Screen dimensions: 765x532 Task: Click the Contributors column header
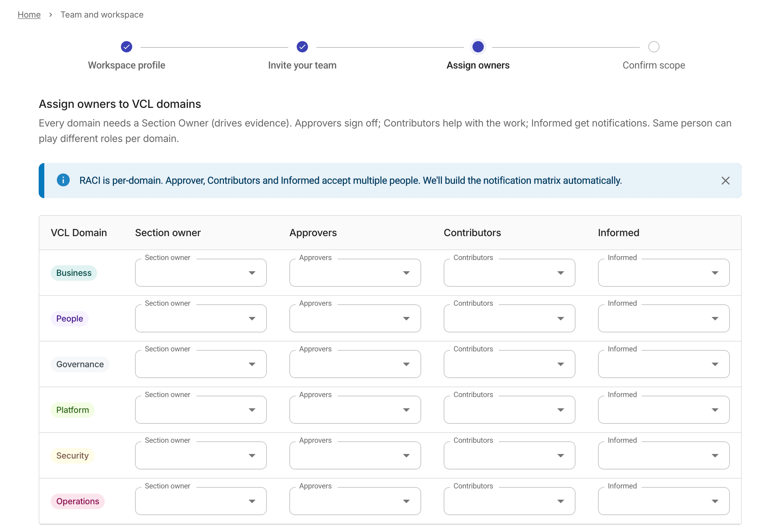click(x=472, y=233)
